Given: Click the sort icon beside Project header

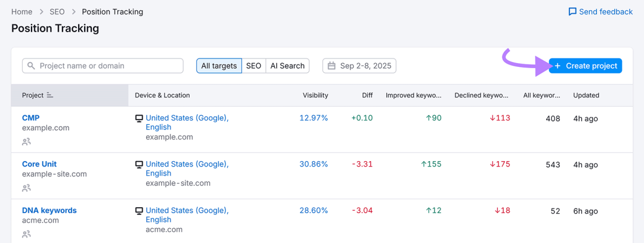Looking at the screenshot, I should click(50, 96).
